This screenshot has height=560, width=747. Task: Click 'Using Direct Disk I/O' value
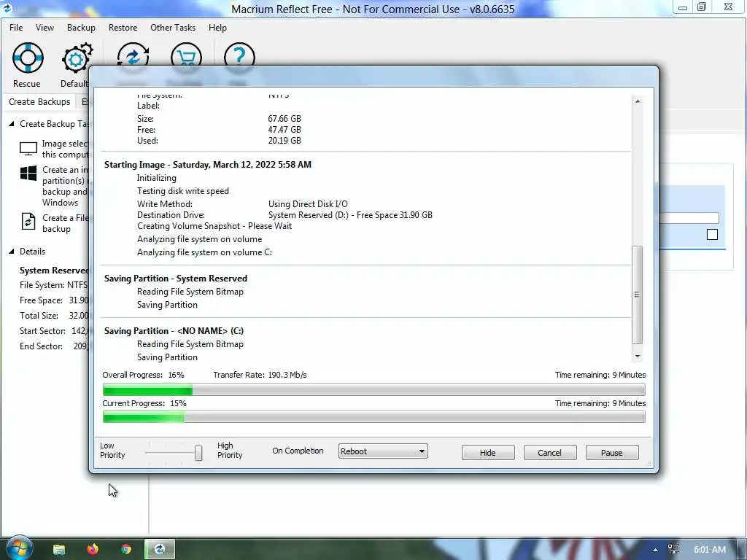pyautogui.click(x=308, y=204)
